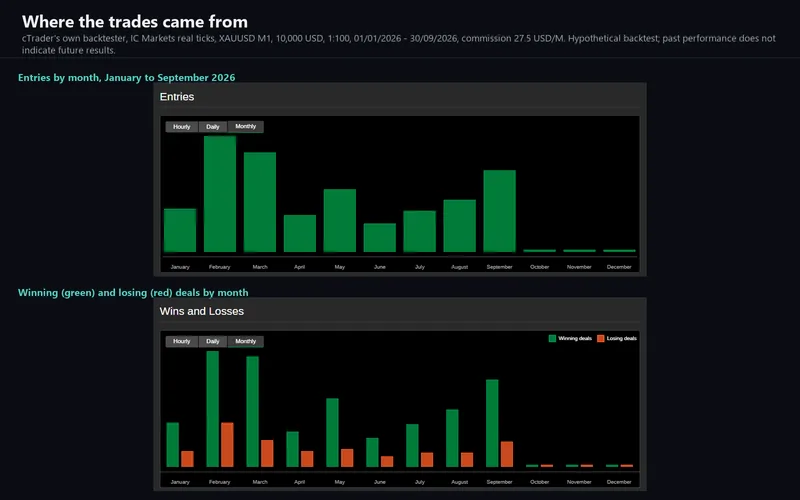
Task: Click the June bar in Entries chart
Action: 380,238
